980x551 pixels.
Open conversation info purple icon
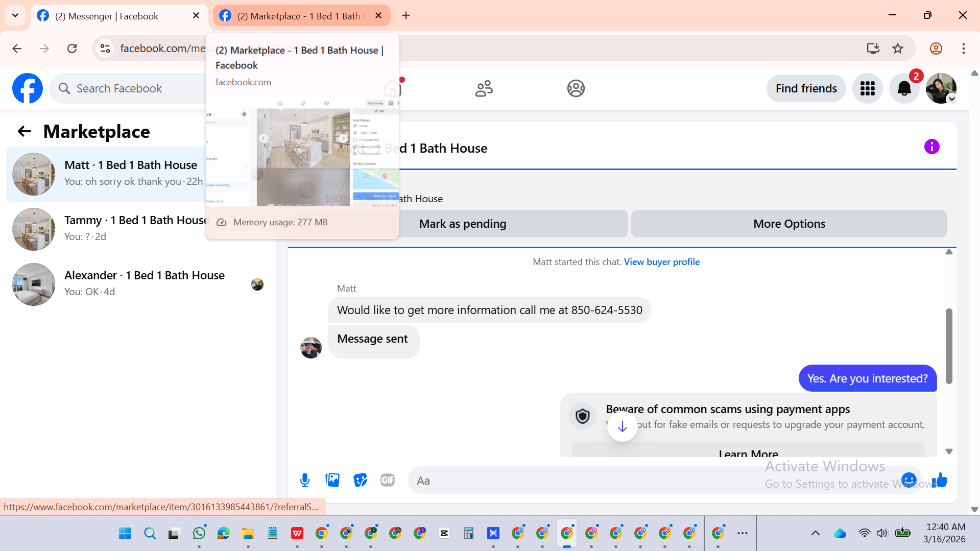(x=931, y=147)
